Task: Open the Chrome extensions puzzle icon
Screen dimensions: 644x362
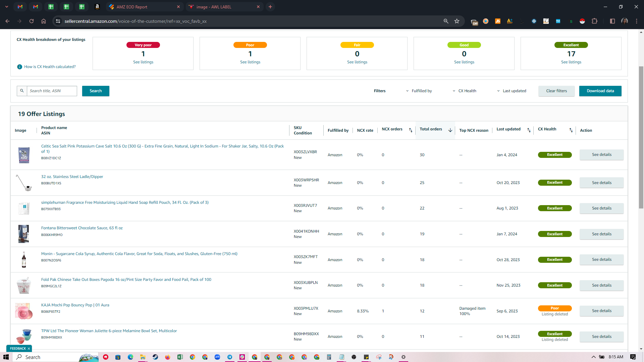Action: [594, 21]
